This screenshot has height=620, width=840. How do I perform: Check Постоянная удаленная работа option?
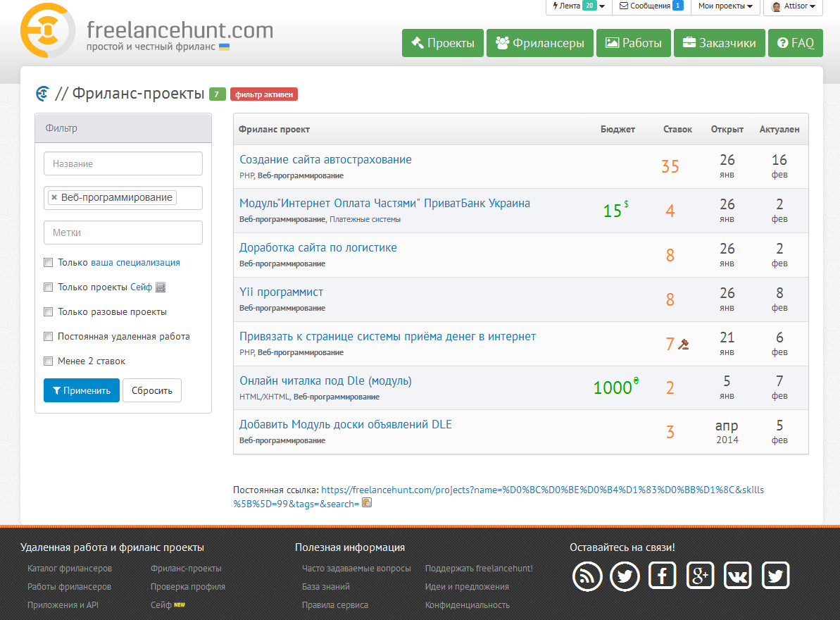click(48, 337)
